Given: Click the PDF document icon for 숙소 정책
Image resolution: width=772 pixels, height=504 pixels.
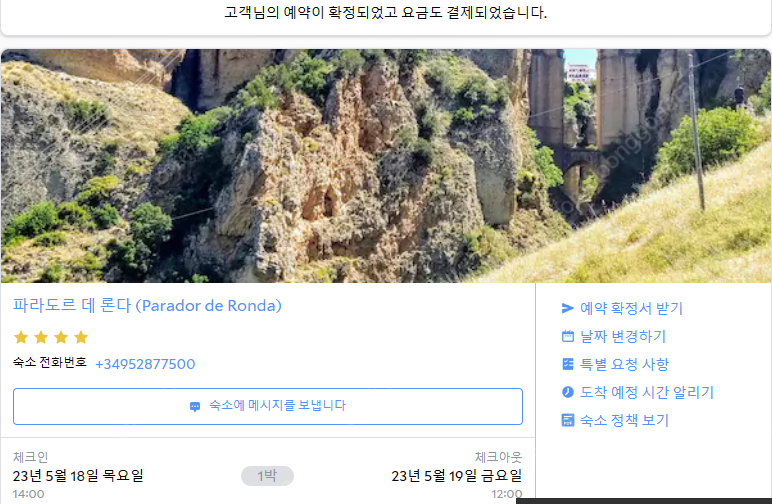Looking at the screenshot, I should pos(568,420).
